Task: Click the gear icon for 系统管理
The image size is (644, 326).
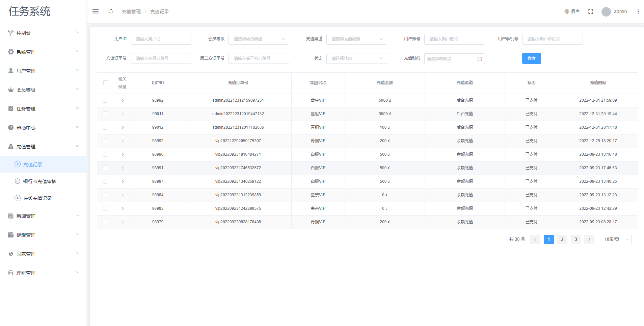Action: pyautogui.click(x=11, y=52)
